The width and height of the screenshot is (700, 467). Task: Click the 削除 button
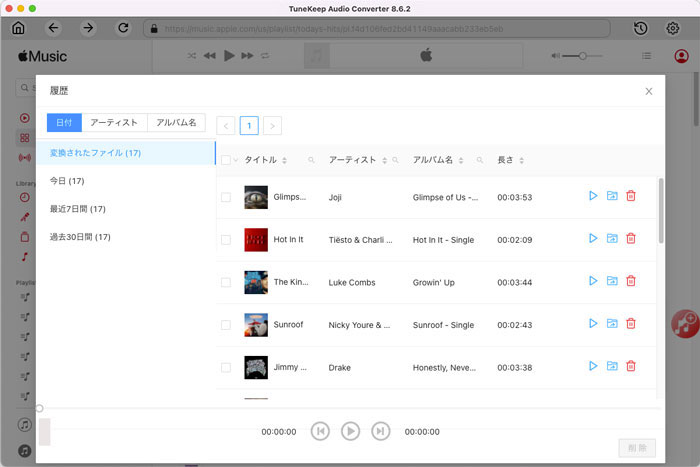pyautogui.click(x=637, y=448)
